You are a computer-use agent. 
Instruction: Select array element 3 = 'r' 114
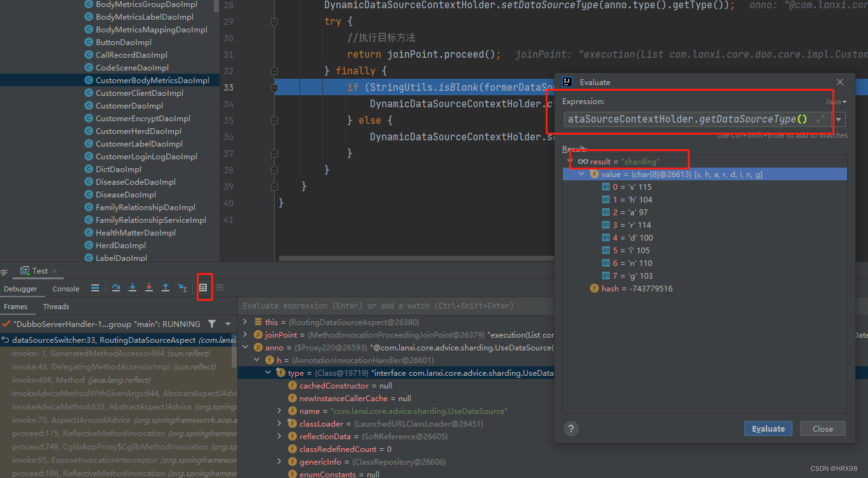(704, 225)
